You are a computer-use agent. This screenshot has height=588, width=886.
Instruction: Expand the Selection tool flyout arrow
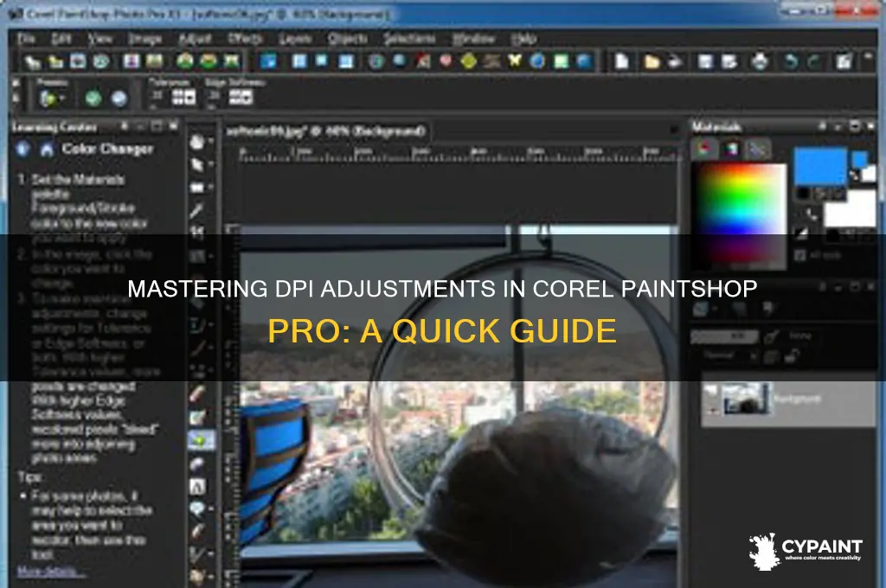tap(211, 187)
